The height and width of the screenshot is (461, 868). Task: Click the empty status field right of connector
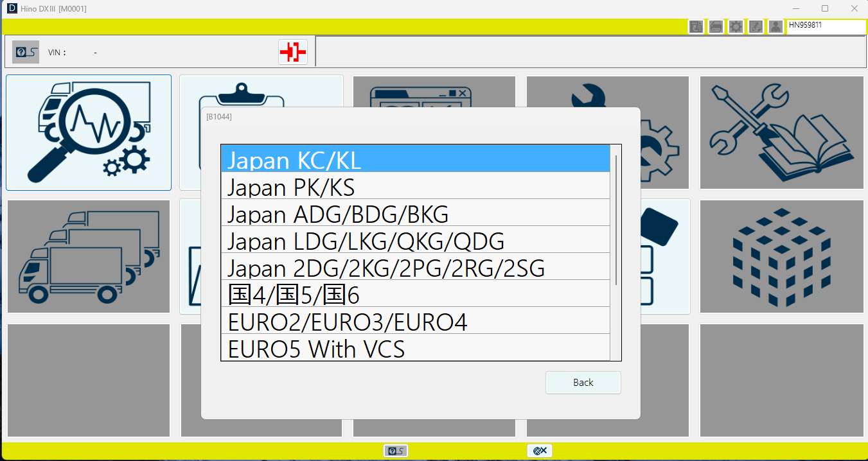coord(590,51)
